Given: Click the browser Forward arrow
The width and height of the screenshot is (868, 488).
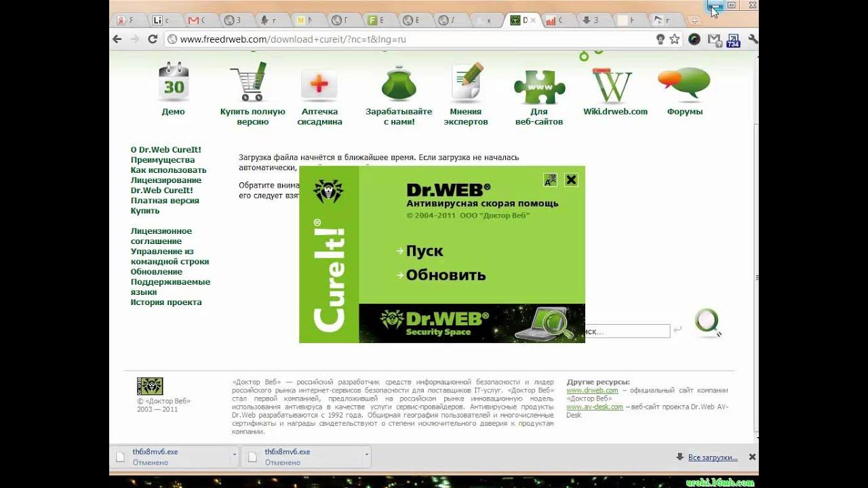Looking at the screenshot, I should (x=135, y=39).
